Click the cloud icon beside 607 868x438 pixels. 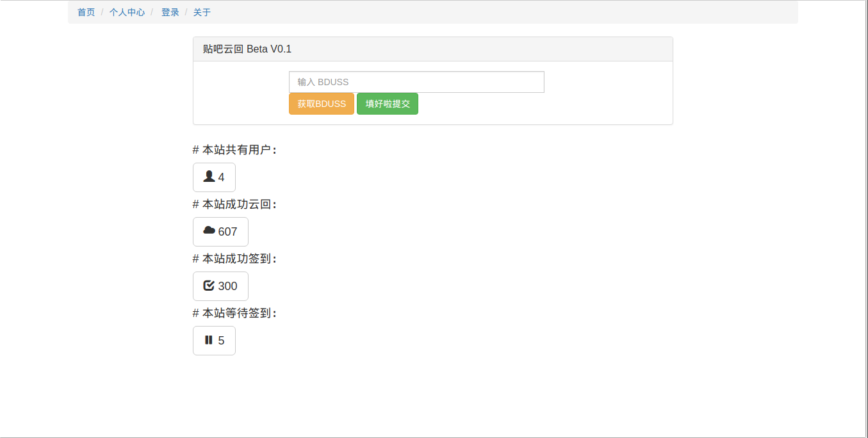[x=209, y=231]
